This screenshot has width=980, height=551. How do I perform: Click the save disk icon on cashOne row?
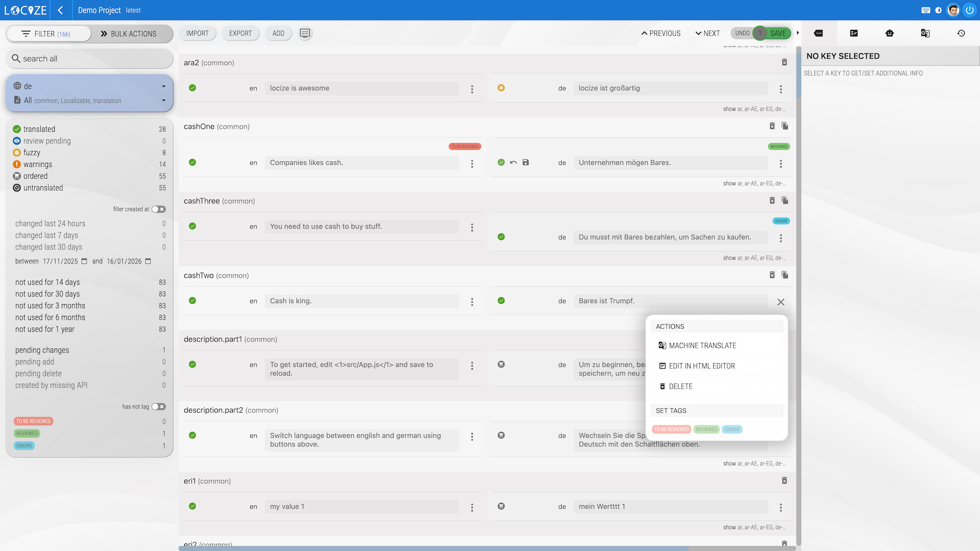[526, 162]
